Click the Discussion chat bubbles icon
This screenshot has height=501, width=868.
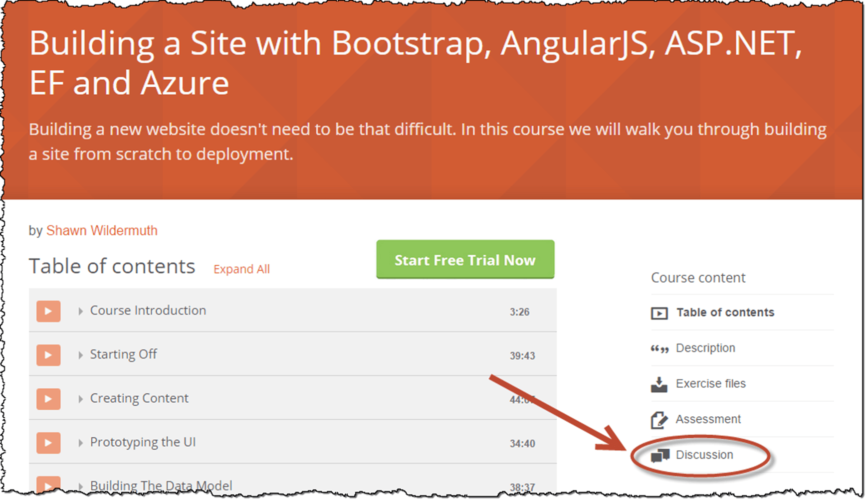coord(660,455)
